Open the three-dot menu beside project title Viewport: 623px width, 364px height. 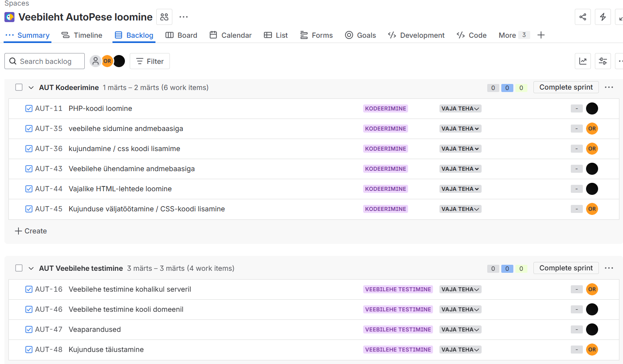184,17
